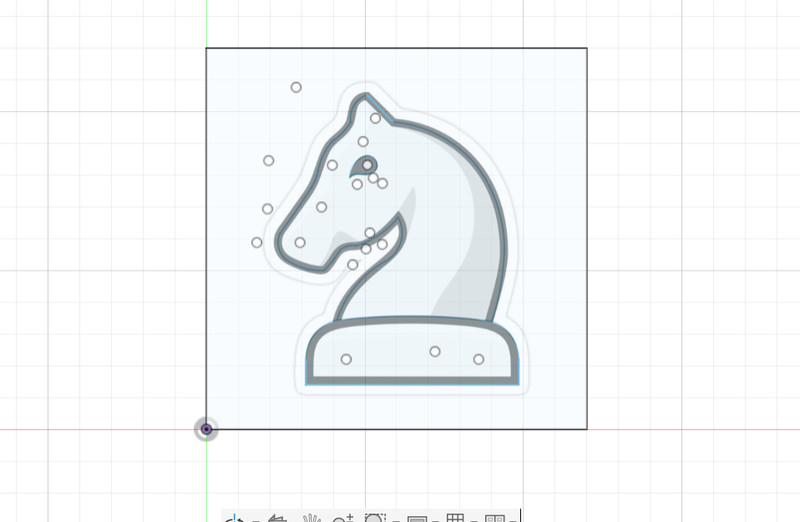Screen dimensions: 800x522
Task: Select sketch point inside the knight's eye
Action: pyautogui.click(x=367, y=165)
